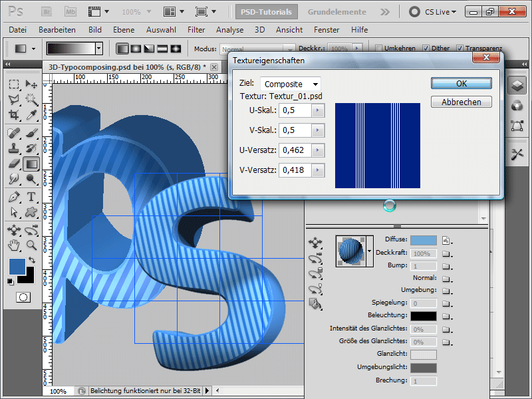Open the Filter menu

(x=196, y=30)
